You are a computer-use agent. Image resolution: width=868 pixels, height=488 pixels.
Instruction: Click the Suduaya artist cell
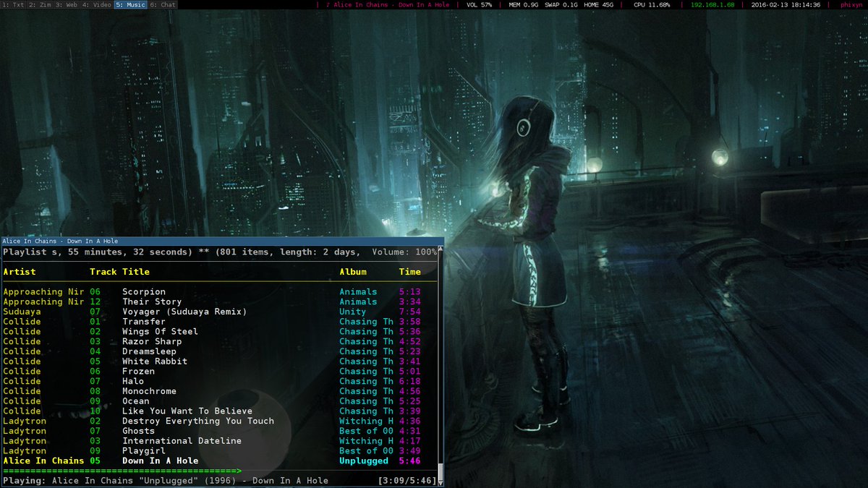[22, 312]
